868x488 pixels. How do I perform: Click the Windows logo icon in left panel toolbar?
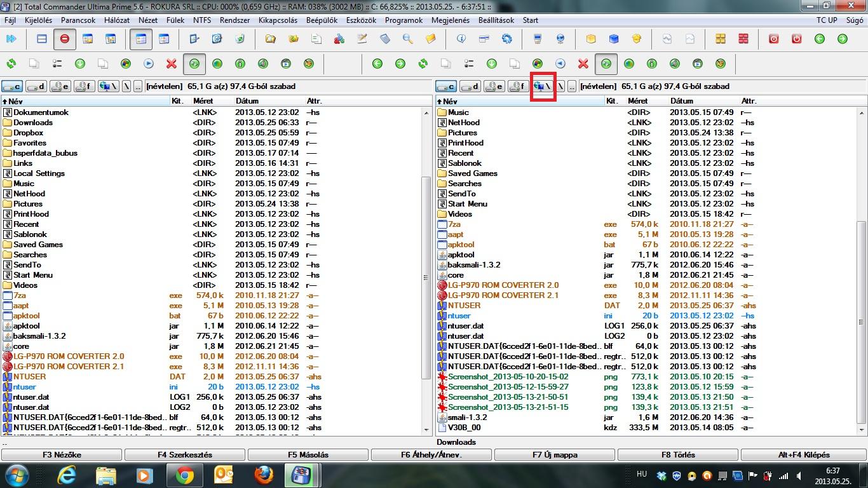(126, 64)
